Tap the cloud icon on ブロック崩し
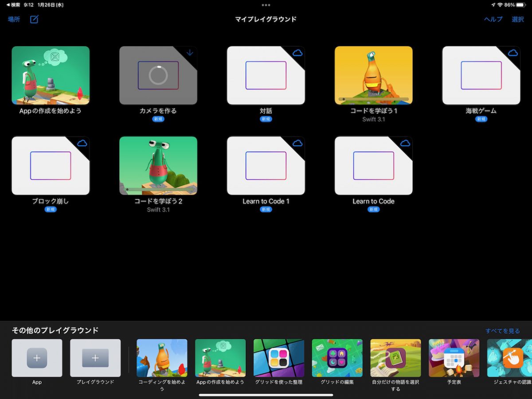The width and height of the screenshot is (532, 399). (82, 143)
